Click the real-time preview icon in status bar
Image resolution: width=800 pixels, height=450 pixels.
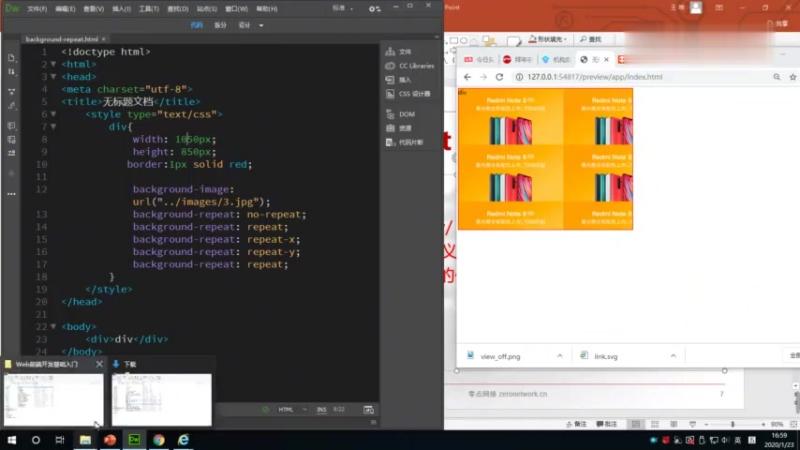coord(368,410)
